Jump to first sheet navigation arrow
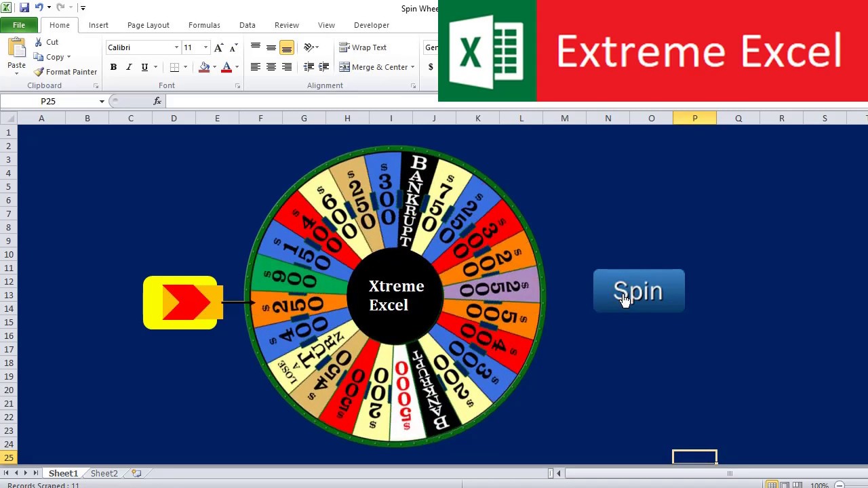This screenshot has width=868, height=488. tap(7, 473)
